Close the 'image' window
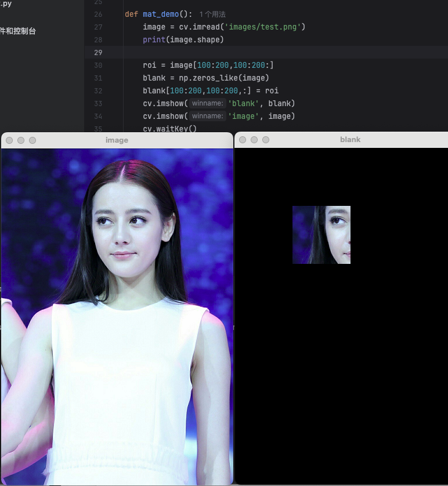This screenshot has height=486, width=448. coord(9,140)
